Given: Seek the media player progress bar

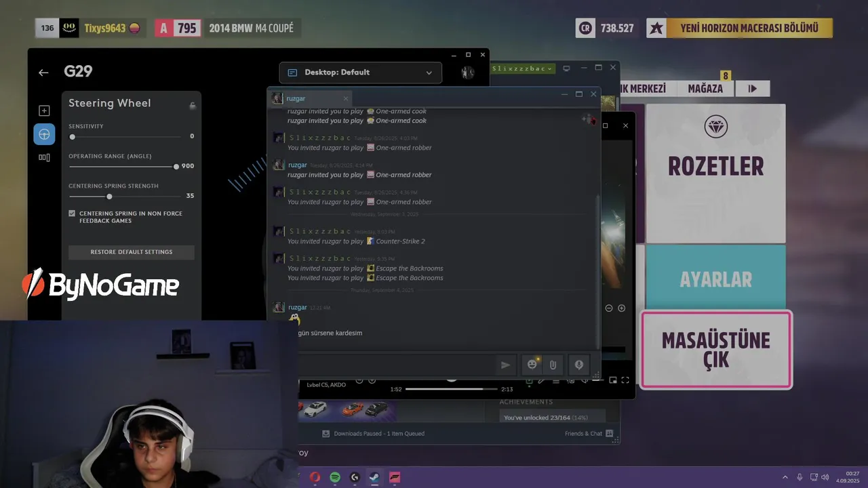Looking at the screenshot, I should 452,389.
